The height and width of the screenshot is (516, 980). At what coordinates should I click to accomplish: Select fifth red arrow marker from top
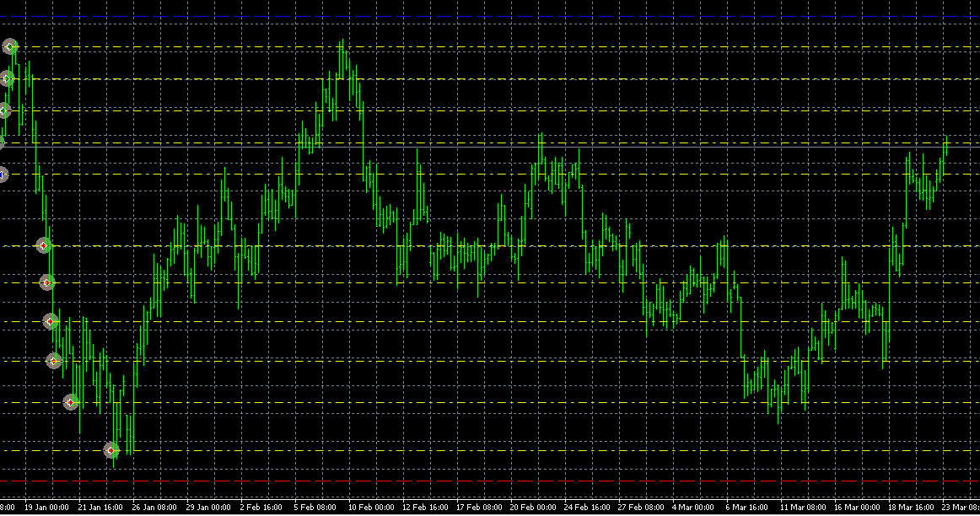click(x=71, y=402)
